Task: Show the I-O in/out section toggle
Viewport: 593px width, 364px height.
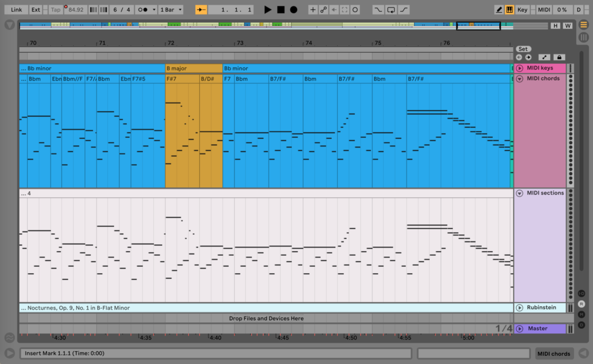Action: [581, 293]
